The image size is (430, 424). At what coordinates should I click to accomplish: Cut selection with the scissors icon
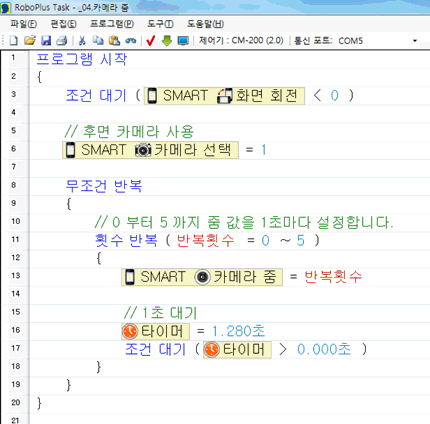[82, 41]
